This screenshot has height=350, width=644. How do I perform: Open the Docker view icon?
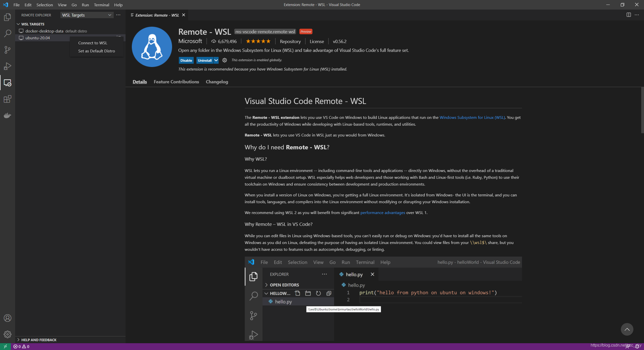pyautogui.click(x=8, y=116)
